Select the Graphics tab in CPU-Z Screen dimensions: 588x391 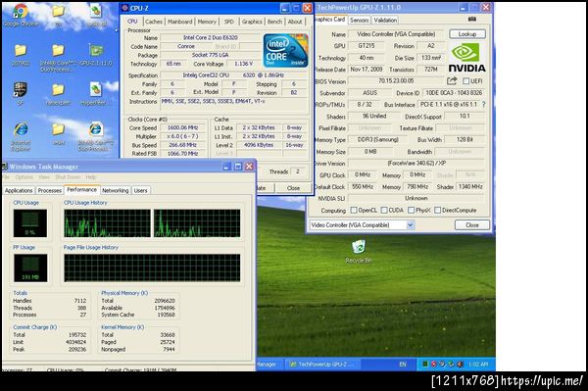tap(252, 22)
